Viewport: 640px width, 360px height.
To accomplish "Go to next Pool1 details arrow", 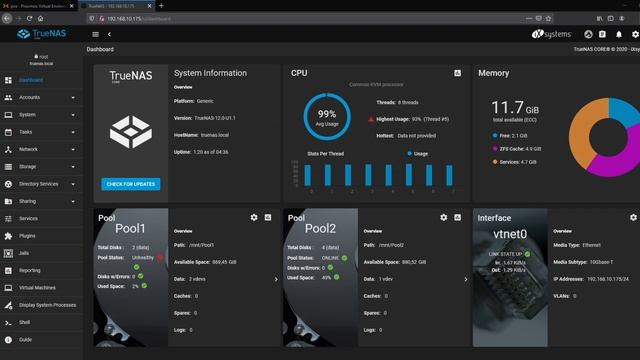I will point(276,279).
